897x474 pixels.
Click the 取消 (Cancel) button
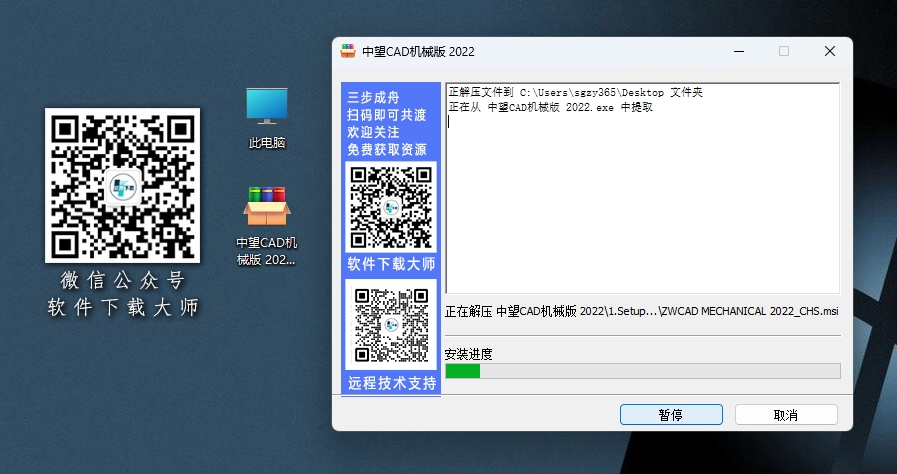click(786, 415)
